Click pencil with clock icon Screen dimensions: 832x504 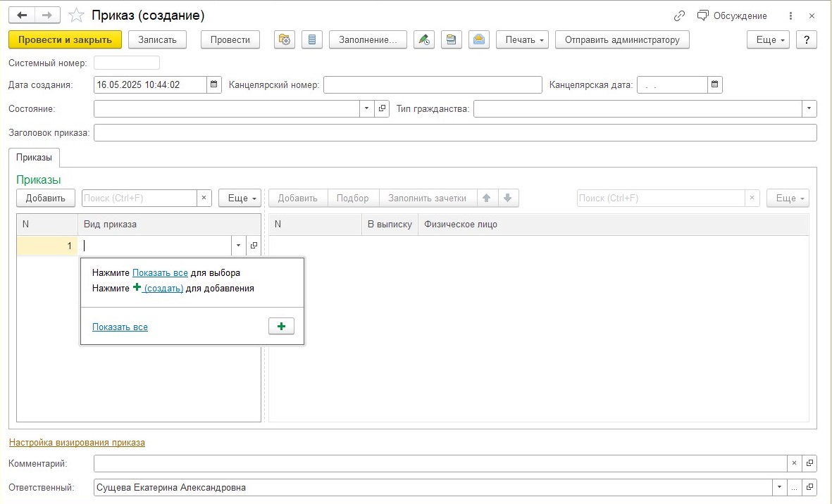pos(424,39)
